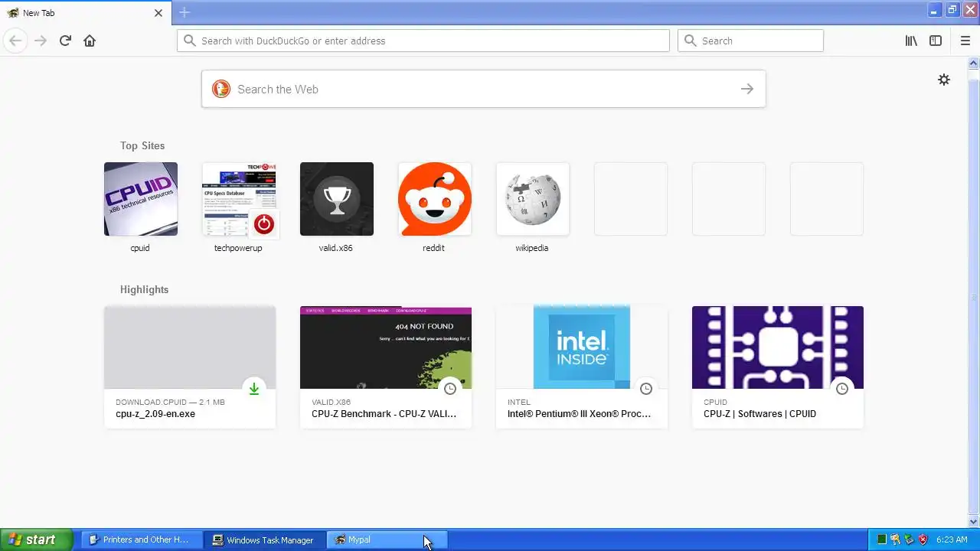Open the hamburger application menu
The width and height of the screenshot is (980, 551).
(965, 41)
